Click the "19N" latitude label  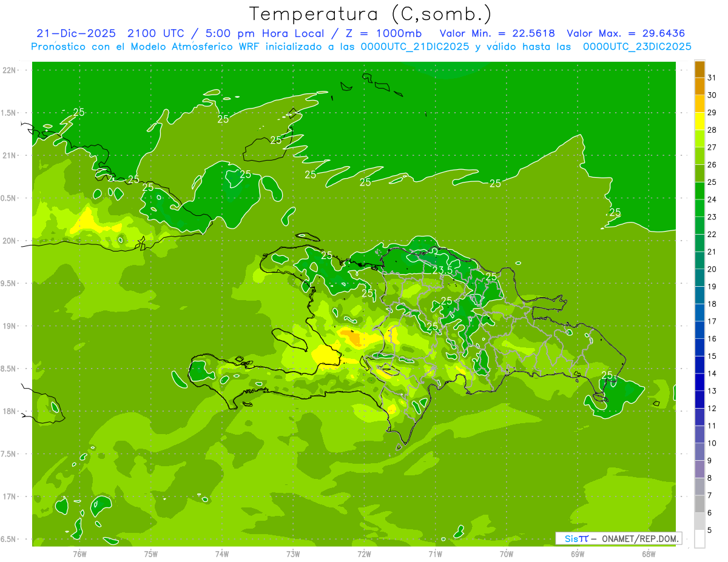point(9,326)
